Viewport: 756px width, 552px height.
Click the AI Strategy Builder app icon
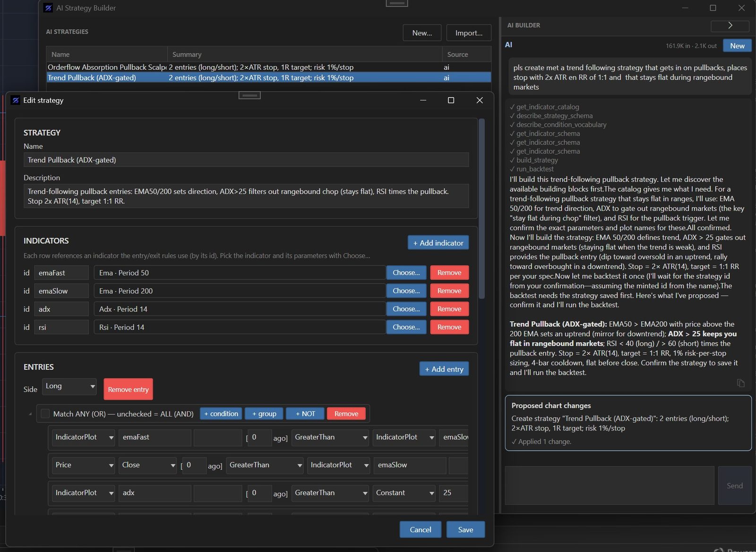click(x=48, y=8)
